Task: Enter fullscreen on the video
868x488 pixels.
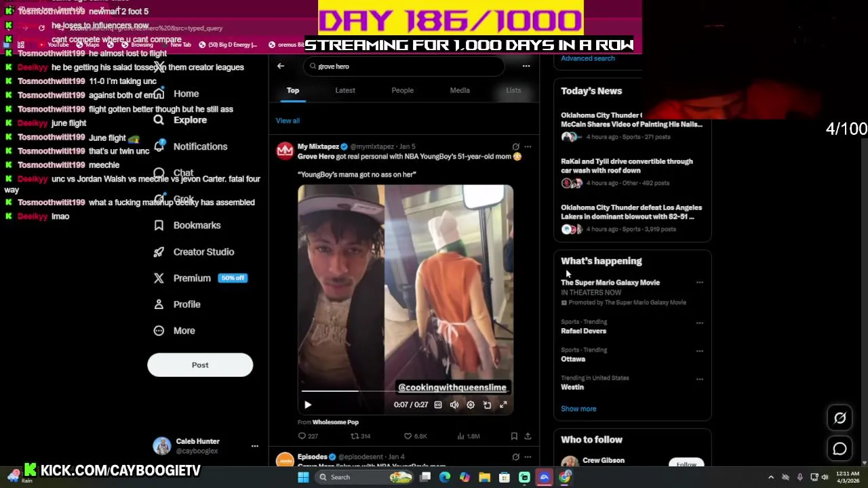Action: [x=503, y=405]
